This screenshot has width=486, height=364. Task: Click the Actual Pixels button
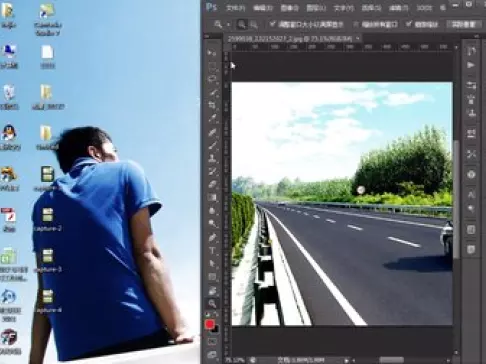(x=463, y=24)
